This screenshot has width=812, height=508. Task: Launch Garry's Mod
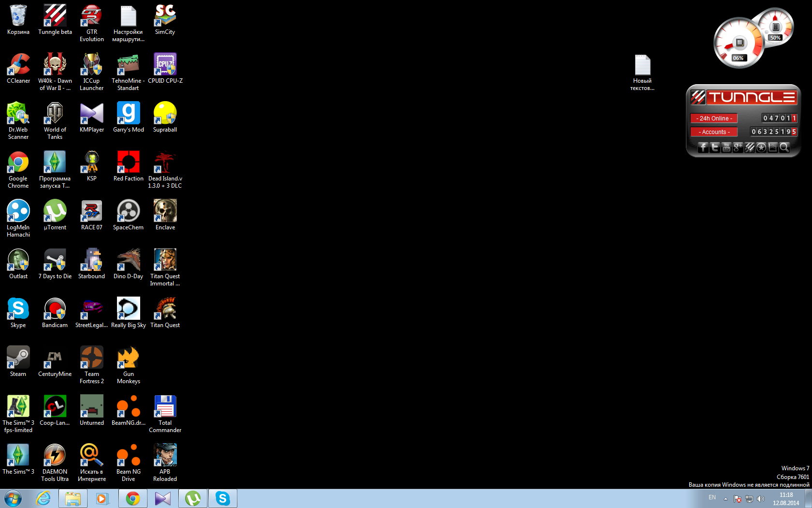pos(129,118)
